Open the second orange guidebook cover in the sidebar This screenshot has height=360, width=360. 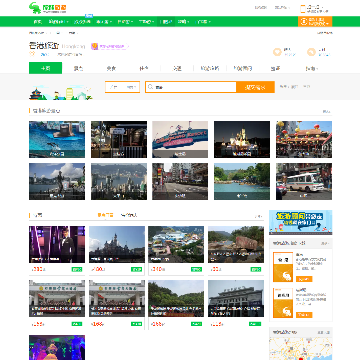(x=283, y=303)
